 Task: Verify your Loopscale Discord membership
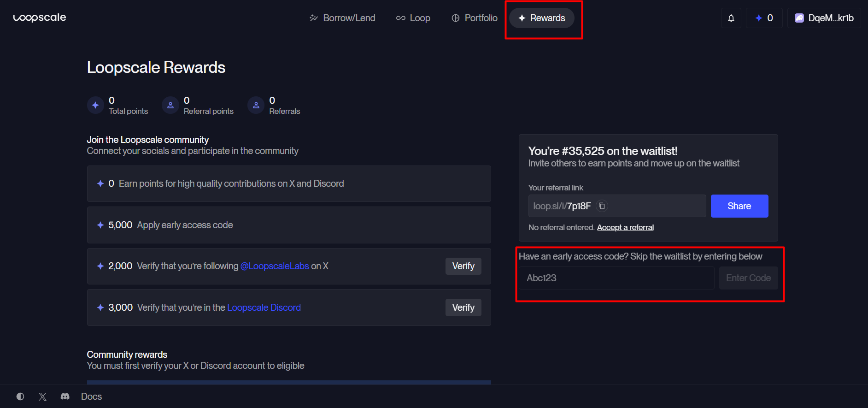pos(463,307)
